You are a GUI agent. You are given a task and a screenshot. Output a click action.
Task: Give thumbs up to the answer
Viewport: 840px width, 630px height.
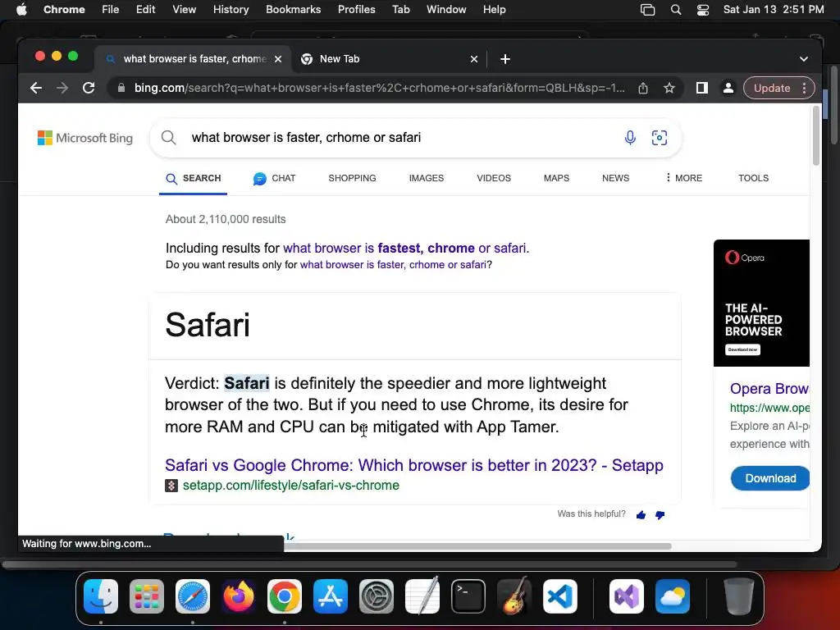pyautogui.click(x=641, y=515)
